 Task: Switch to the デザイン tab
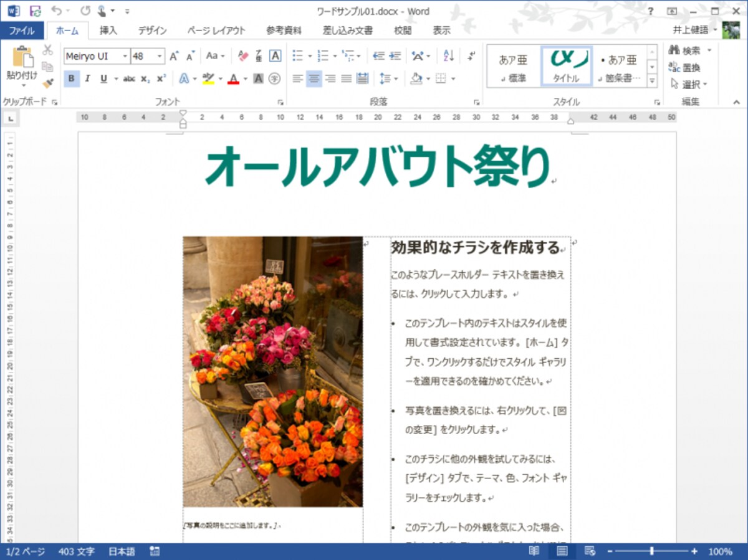153,30
